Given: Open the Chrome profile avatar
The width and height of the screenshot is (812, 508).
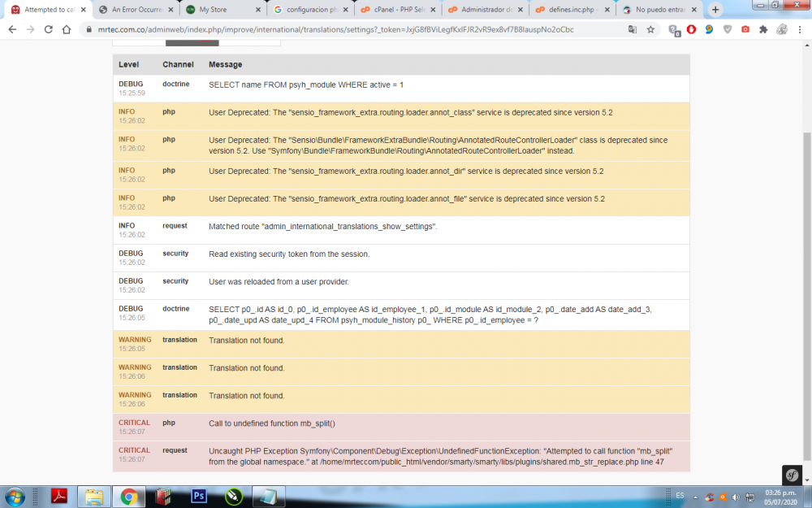Looking at the screenshot, I should pyautogui.click(x=782, y=29).
